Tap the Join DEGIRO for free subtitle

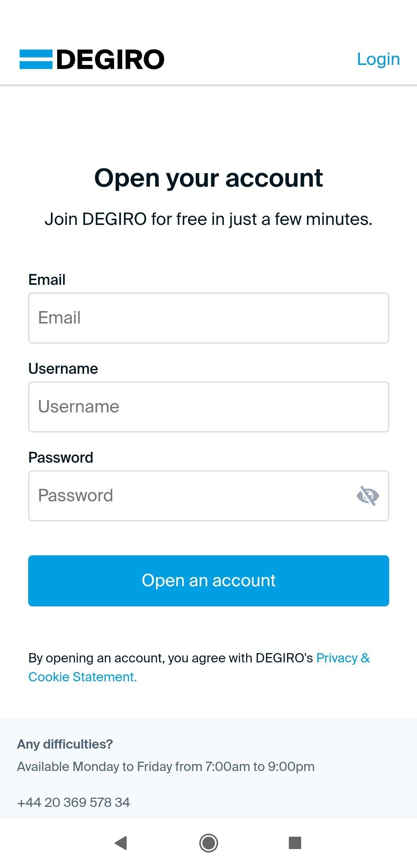click(208, 219)
